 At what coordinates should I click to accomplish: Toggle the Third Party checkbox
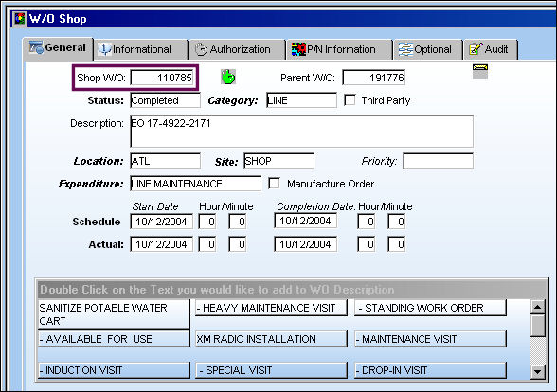tap(350, 100)
